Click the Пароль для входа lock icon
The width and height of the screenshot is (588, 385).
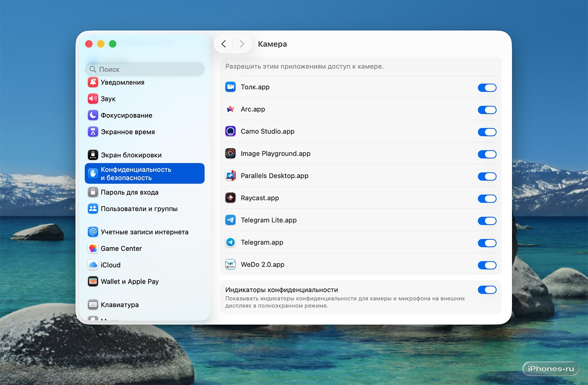[x=93, y=192]
